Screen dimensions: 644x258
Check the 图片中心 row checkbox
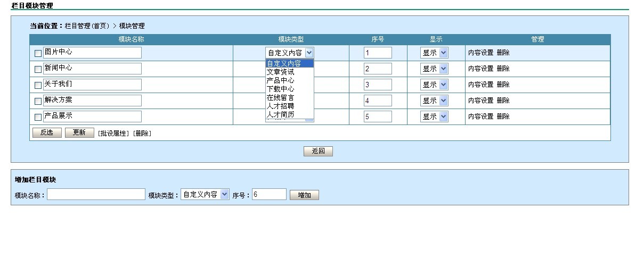(x=38, y=53)
